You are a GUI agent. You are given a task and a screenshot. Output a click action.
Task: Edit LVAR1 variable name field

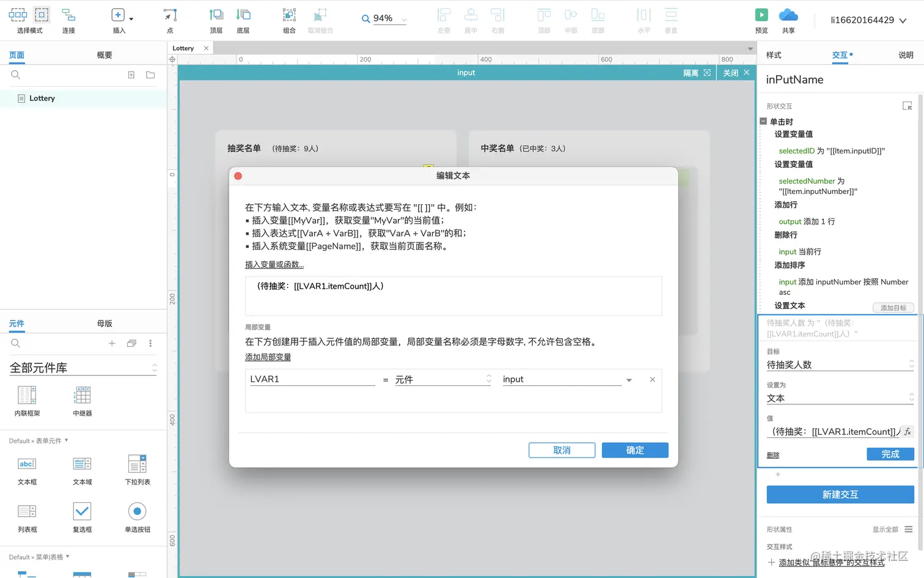[x=312, y=379]
